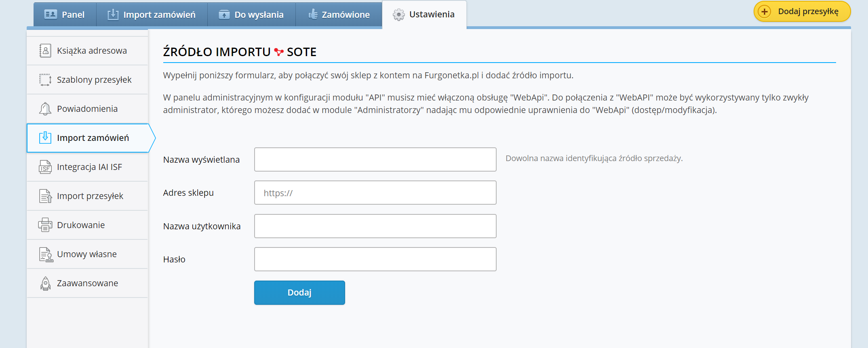Viewport: 868px width, 348px height.
Task: Click the 'W panelu administracyjnym' WebApi paragraph
Action: [x=486, y=104]
